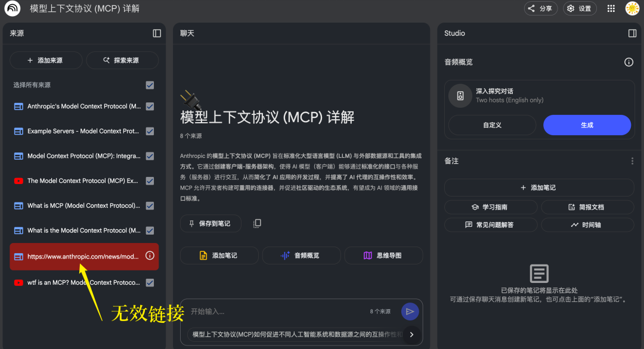Uncheck 'What is the Model Context Protocol' checkbox
Viewport: 644px width, 349px height.
pyautogui.click(x=150, y=230)
